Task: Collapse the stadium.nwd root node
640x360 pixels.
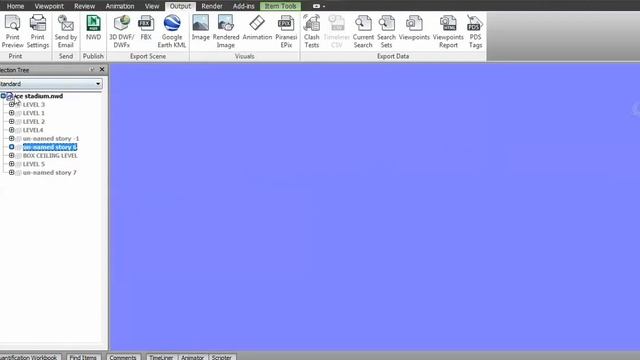Action: (x=3, y=96)
